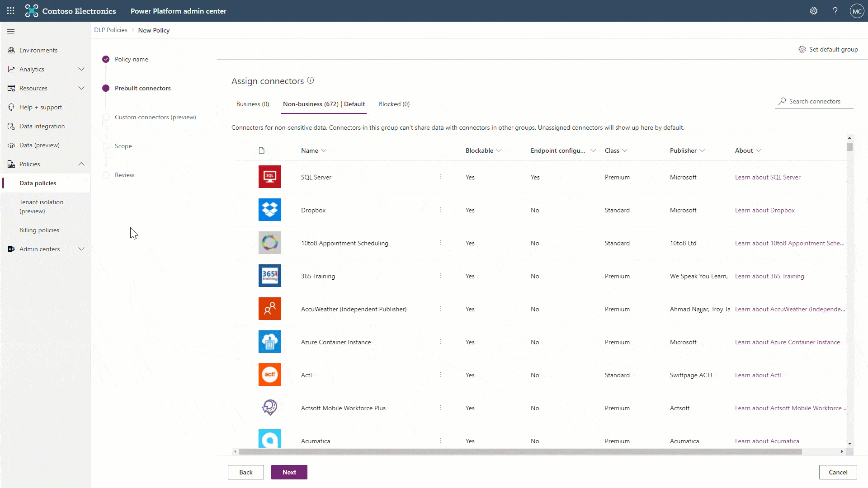Expand the Blockable column filter

pos(500,150)
